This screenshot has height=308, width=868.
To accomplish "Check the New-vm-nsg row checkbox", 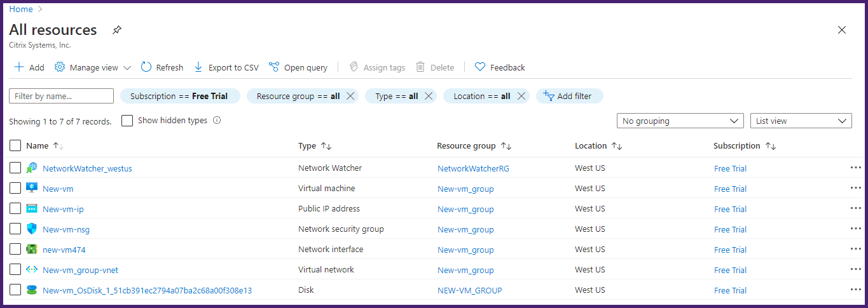I will pos(15,229).
